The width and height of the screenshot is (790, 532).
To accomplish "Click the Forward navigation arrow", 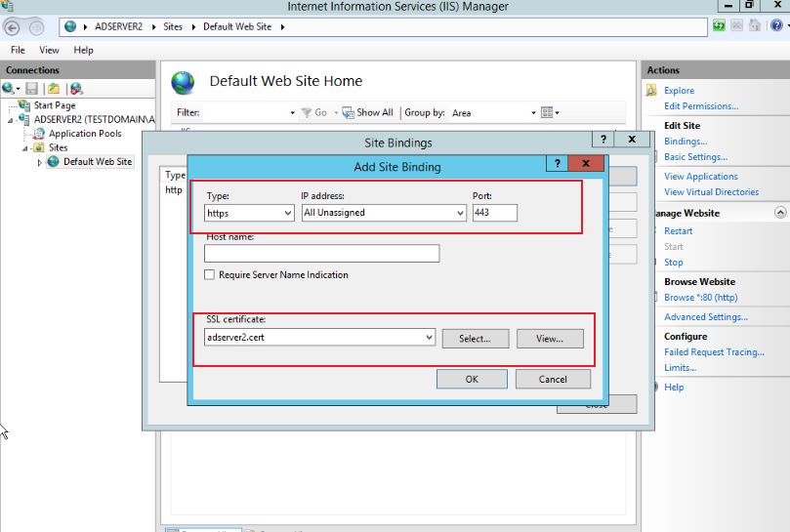I will (36, 27).
